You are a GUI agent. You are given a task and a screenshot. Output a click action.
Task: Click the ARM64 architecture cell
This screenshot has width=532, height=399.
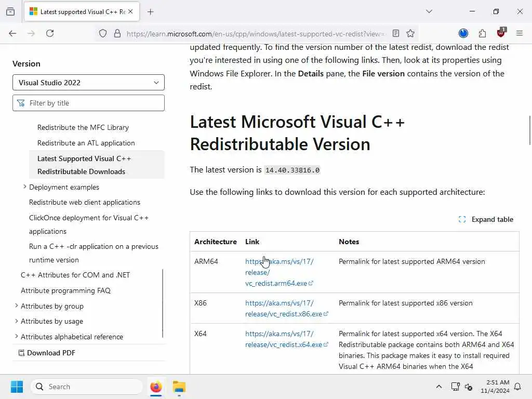pos(206,262)
